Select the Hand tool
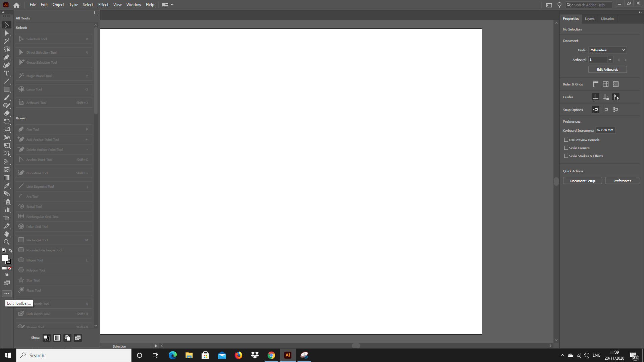Viewport: 644px width, 362px height. [x=7, y=234]
